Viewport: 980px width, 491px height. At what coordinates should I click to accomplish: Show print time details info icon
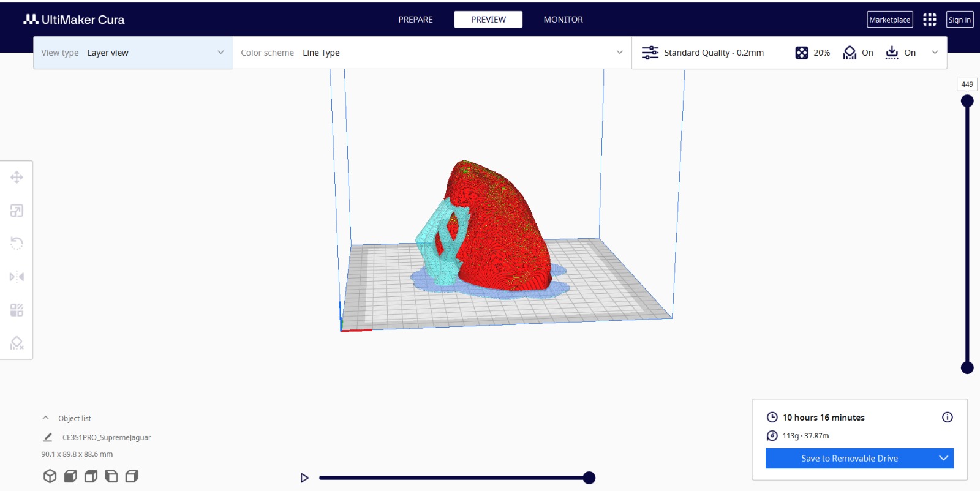coord(948,418)
